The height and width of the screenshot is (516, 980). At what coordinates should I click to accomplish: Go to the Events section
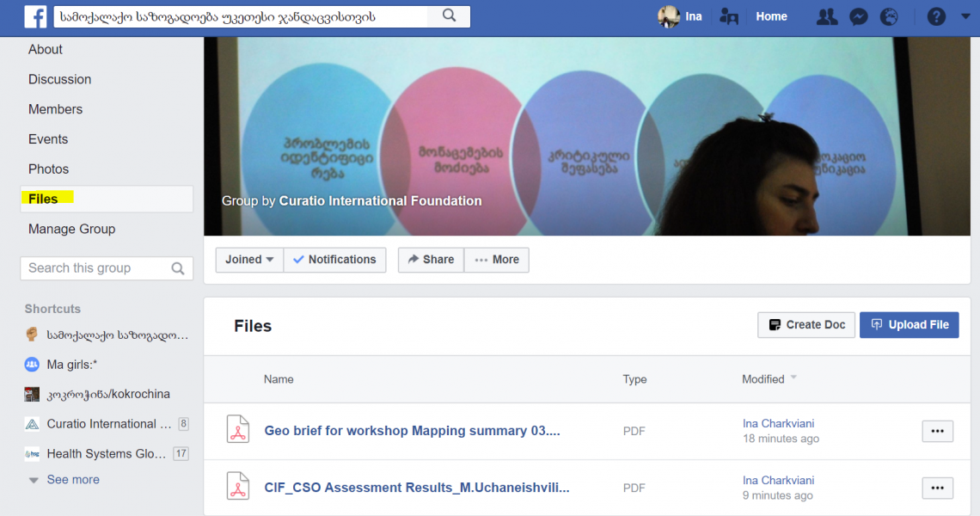tap(48, 139)
